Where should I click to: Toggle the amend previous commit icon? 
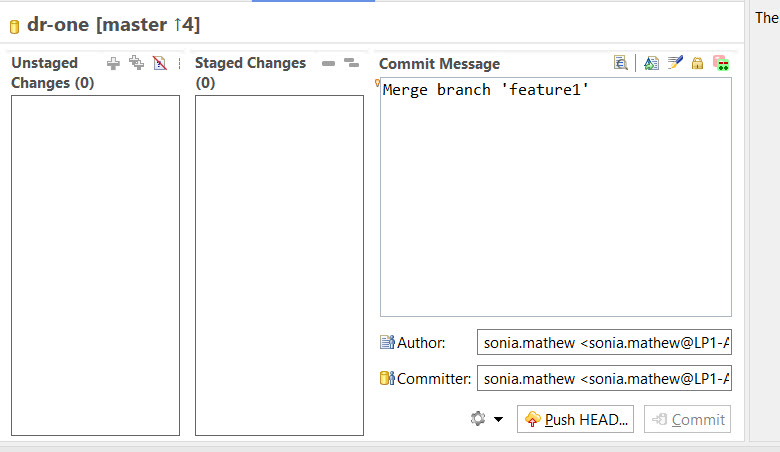[x=651, y=63]
